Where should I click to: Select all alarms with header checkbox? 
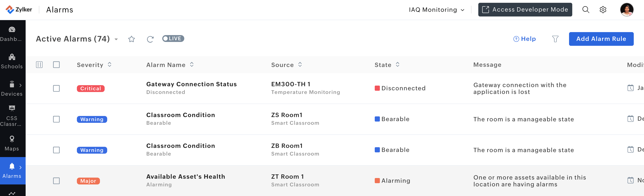[x=57, y=65]
